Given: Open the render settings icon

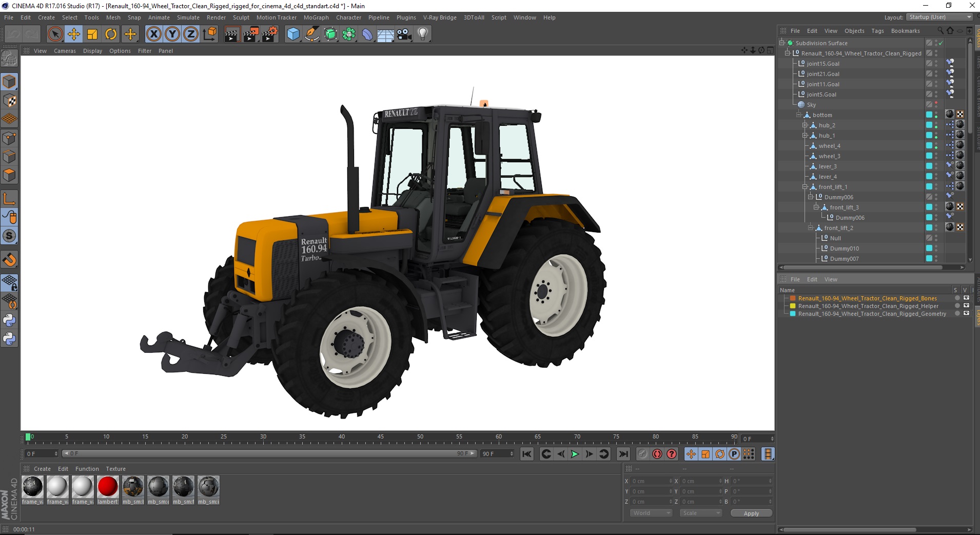Looking at the screenshot, I should click(270, 34).
